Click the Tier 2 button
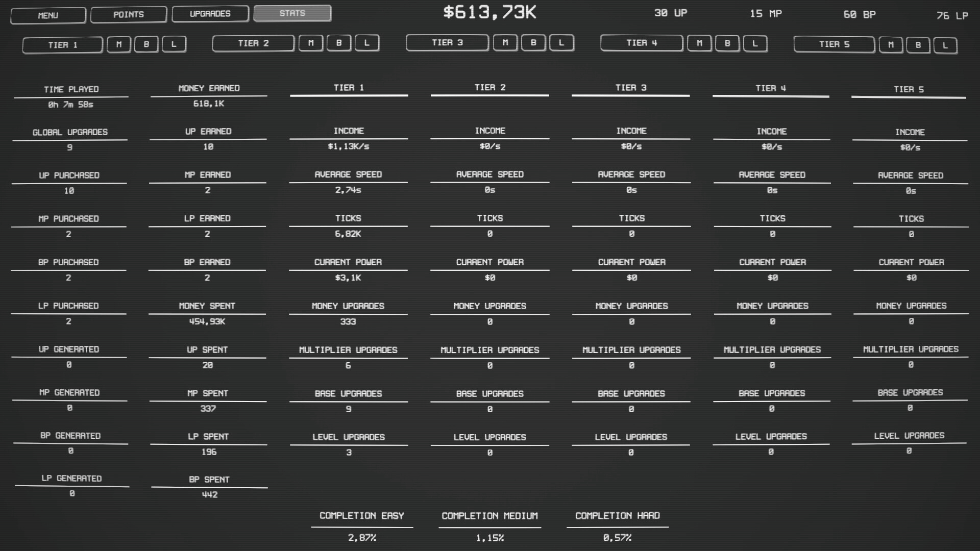The height and width of the screenshot is (551, 980). [253, 43]
